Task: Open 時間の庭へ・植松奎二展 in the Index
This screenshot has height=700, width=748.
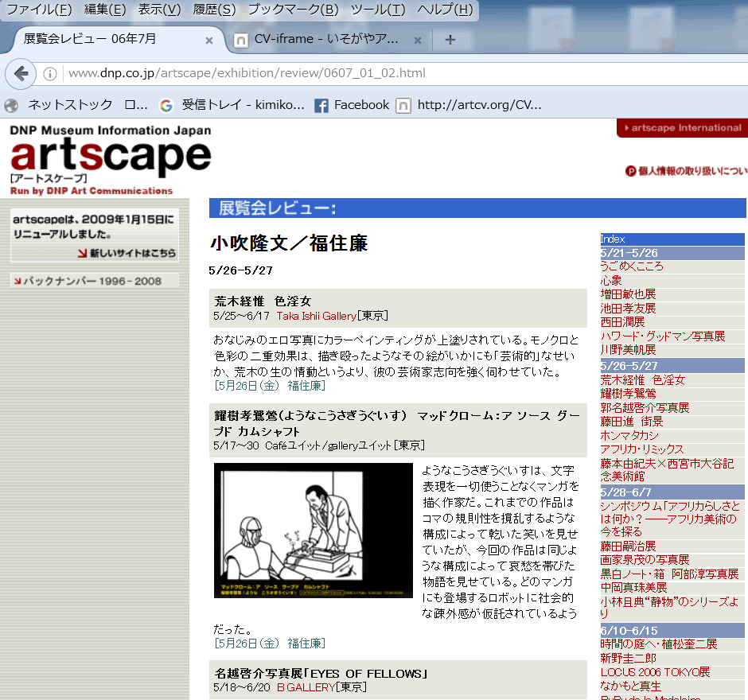Action: 659,644
